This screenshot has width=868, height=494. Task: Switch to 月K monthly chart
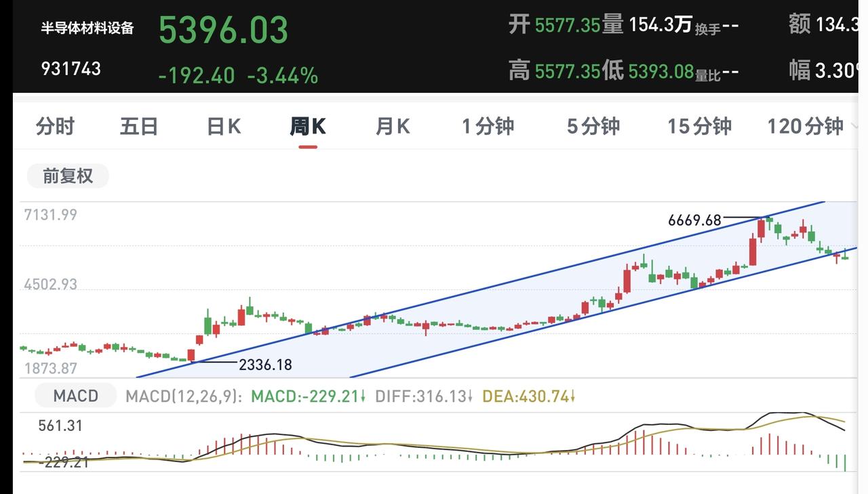tap(393, 127)
